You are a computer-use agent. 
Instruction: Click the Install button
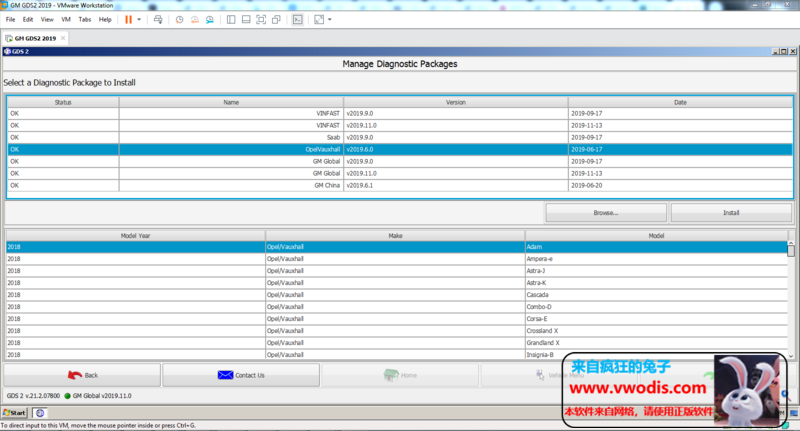tap(731, 213)
